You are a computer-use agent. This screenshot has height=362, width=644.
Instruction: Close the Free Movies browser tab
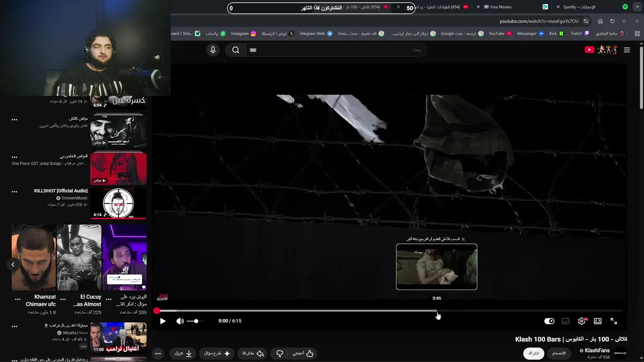click(x=478, y=7)
